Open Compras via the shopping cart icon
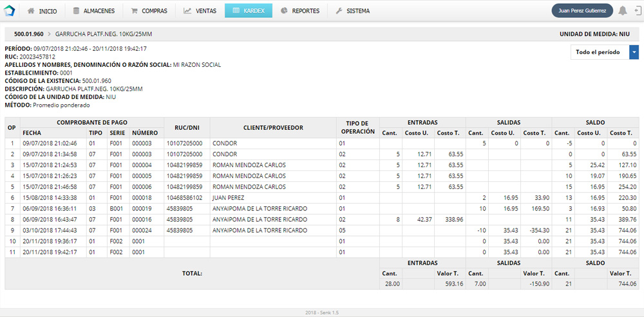 pyautogui.click(x=134, y=11)
